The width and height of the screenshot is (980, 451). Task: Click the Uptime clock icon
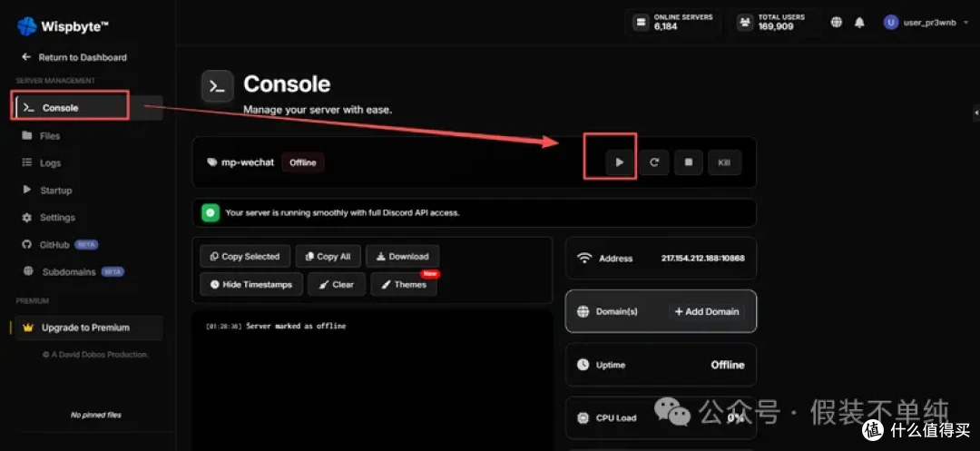[583, 364]
